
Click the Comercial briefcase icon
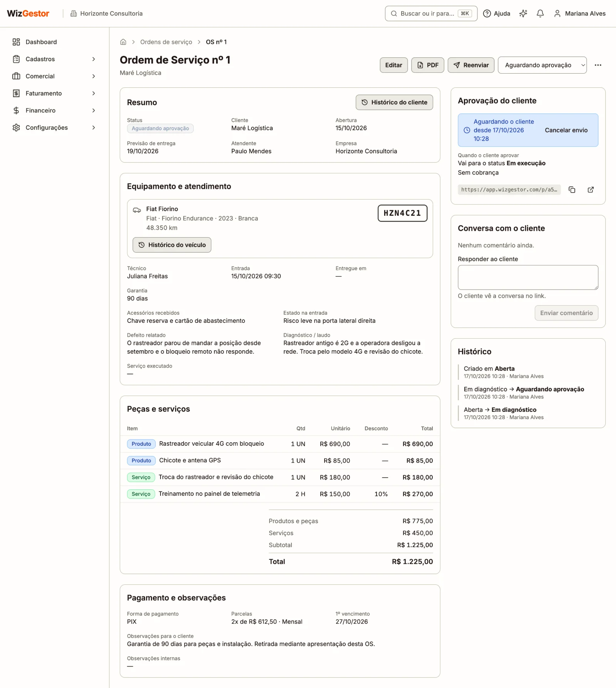pos(16,76)
